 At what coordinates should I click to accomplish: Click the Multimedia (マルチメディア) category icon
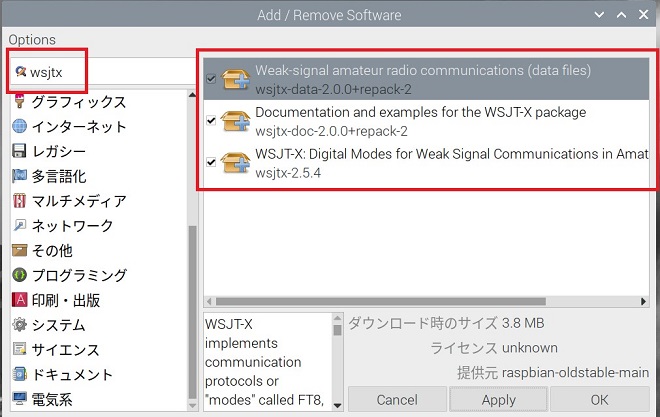coord(20,201)
